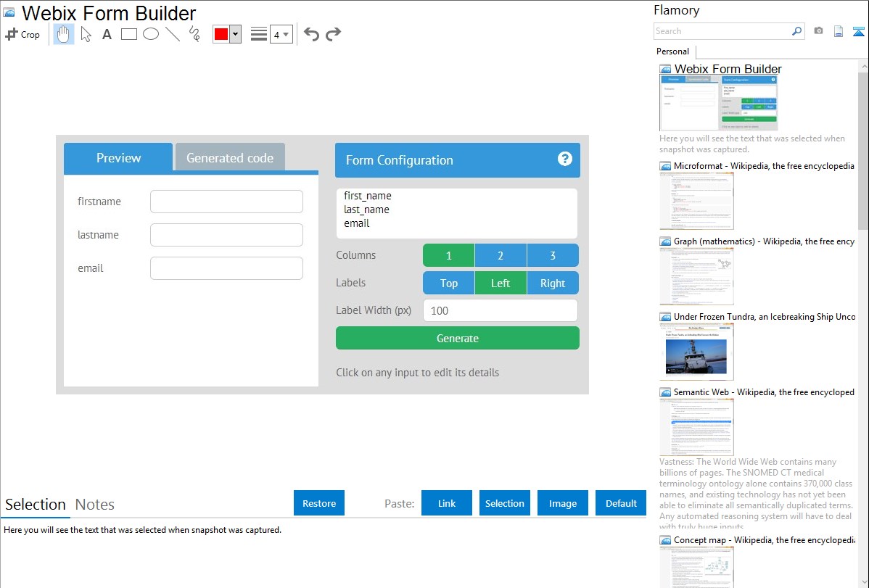869x588 pixels.
Task: Select the freehand scribble tool
Action: (194, 34)
